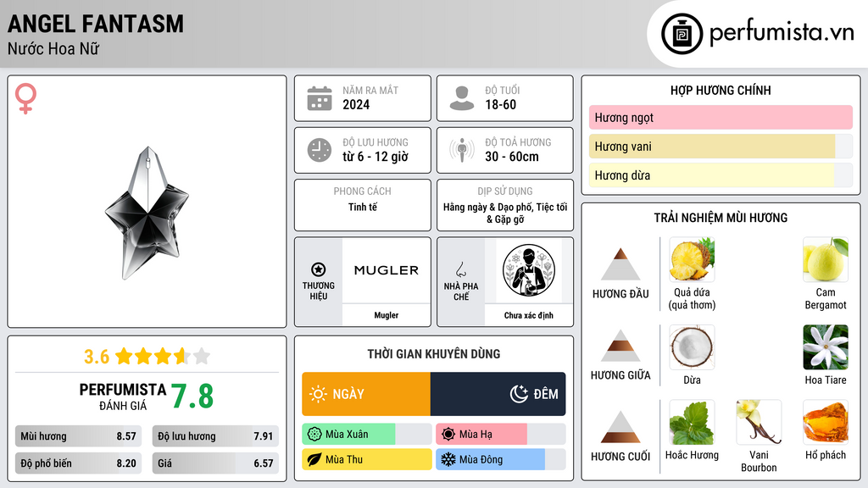
Task: Click the từ 6 - 12 giờ longevity value
Action: 376,157
